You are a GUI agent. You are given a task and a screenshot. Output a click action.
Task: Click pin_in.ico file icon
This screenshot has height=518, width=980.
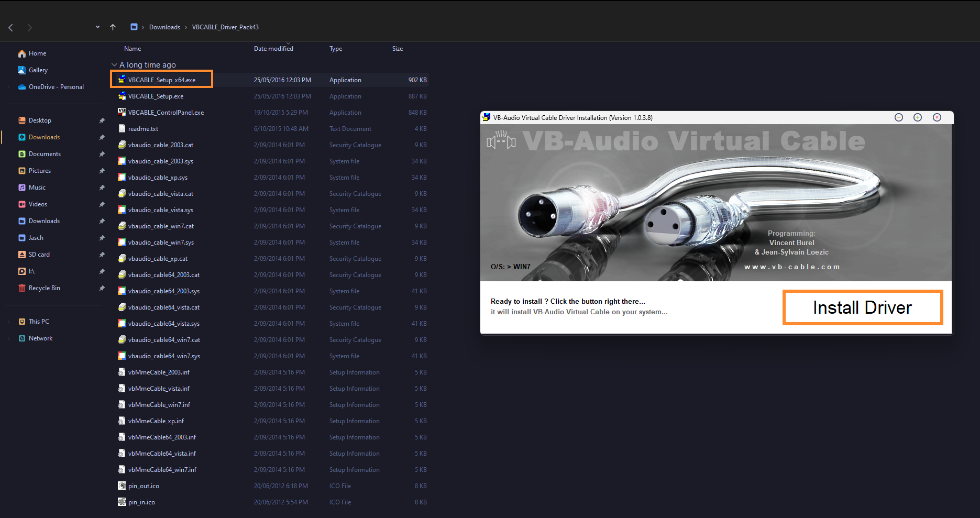[122, 502]
